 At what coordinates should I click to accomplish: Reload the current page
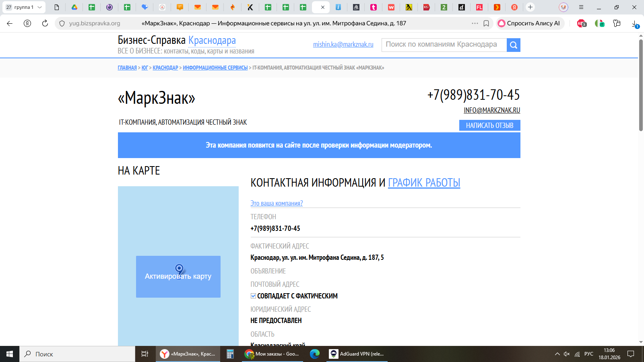45,23
